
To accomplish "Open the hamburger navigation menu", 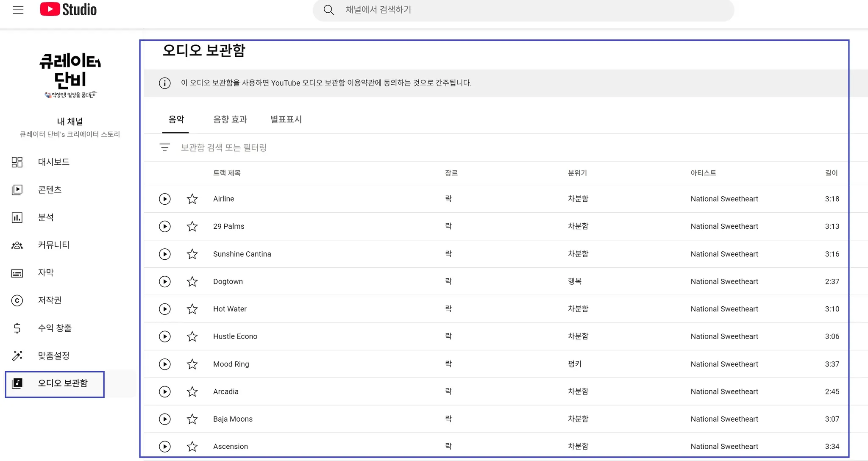I will (x=18, y=10).
